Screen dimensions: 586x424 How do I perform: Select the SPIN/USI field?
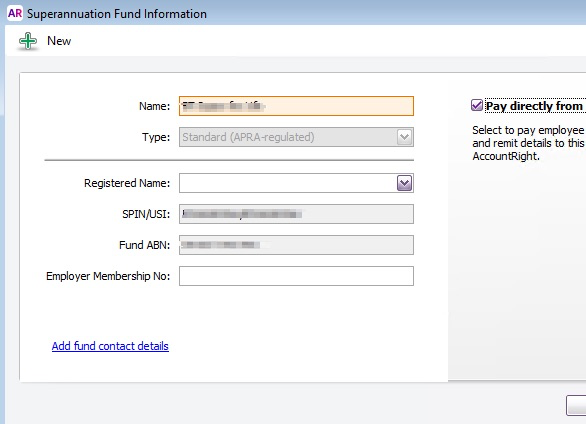[x=296, y=214]
